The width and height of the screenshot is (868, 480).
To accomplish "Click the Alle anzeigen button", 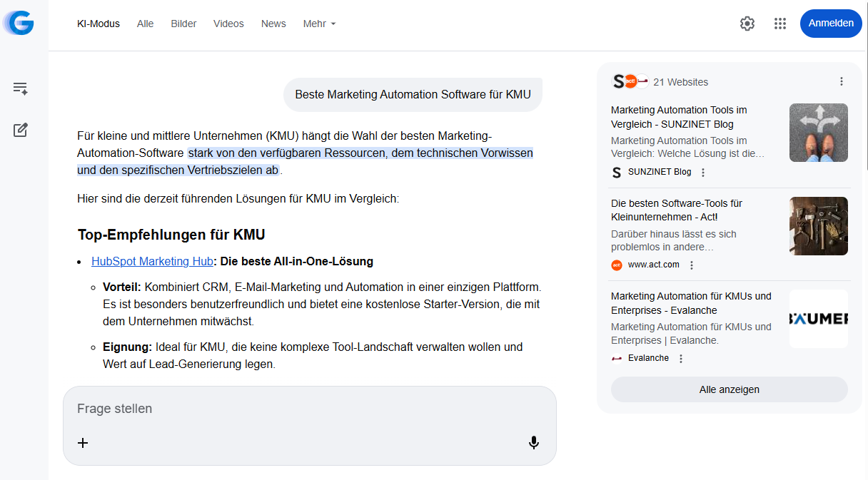I will pos(729,389).
